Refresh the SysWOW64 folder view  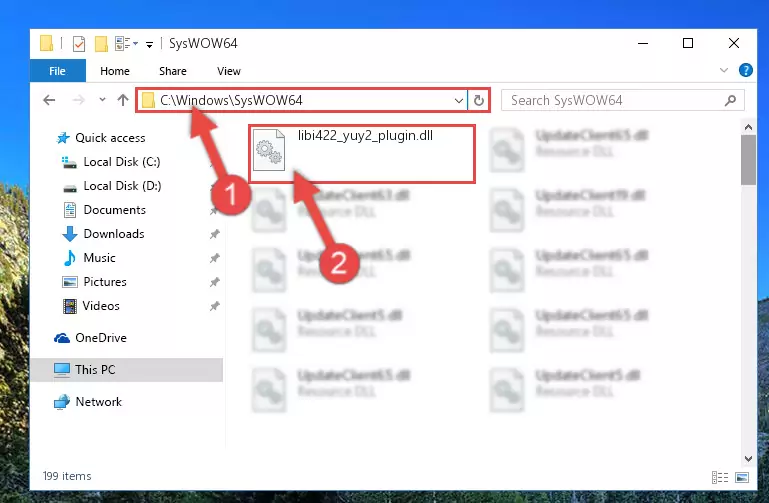click(479, 101)
